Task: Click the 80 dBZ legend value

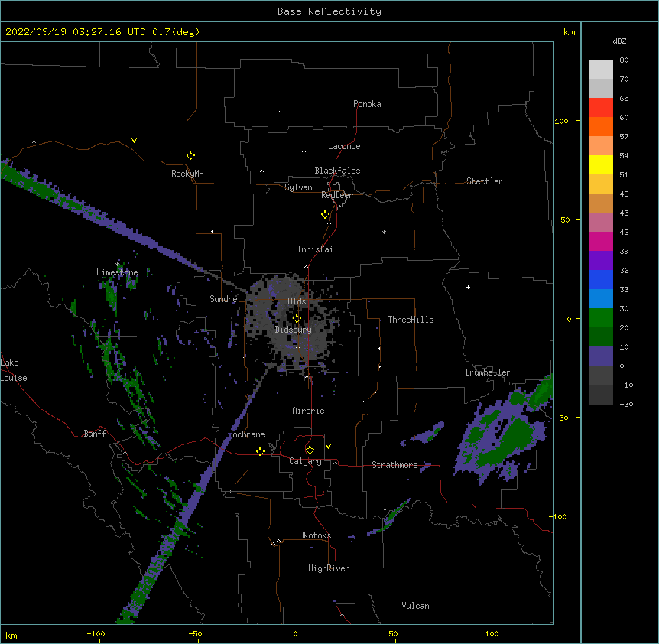Action: tap(624, 60)
